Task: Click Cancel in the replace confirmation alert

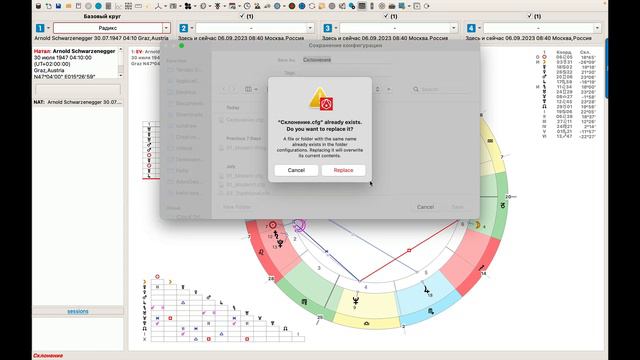Action: click(x=296, y=170)
